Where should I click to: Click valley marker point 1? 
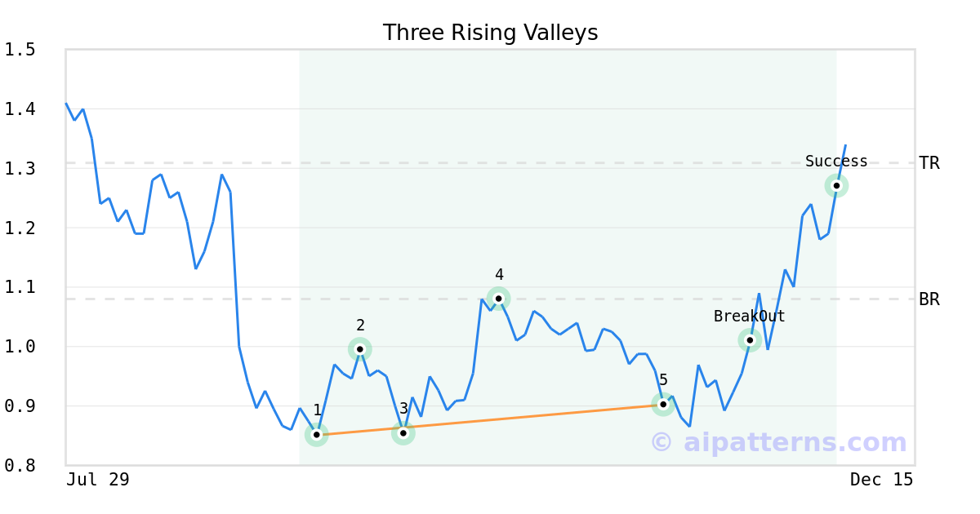(317, 435)
